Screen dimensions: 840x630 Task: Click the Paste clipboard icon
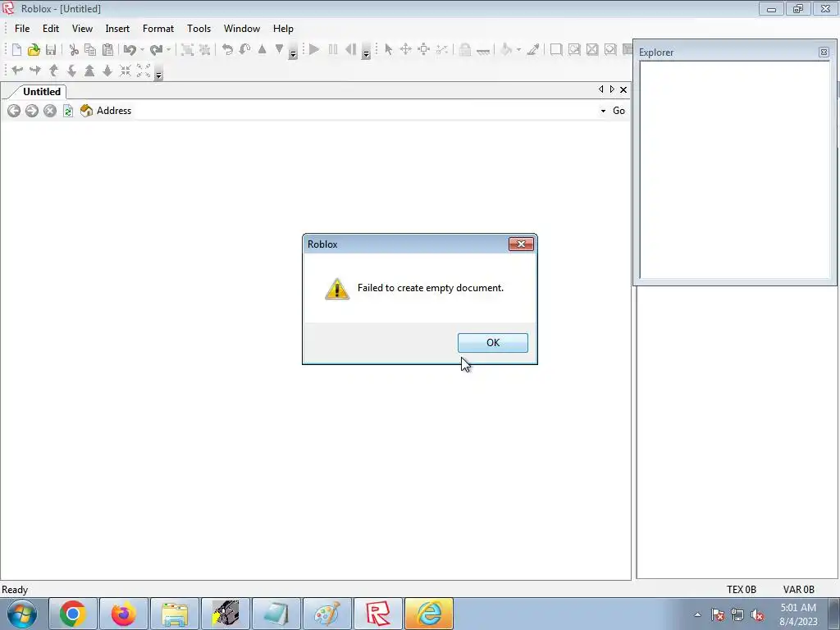[x=107, y=50]
